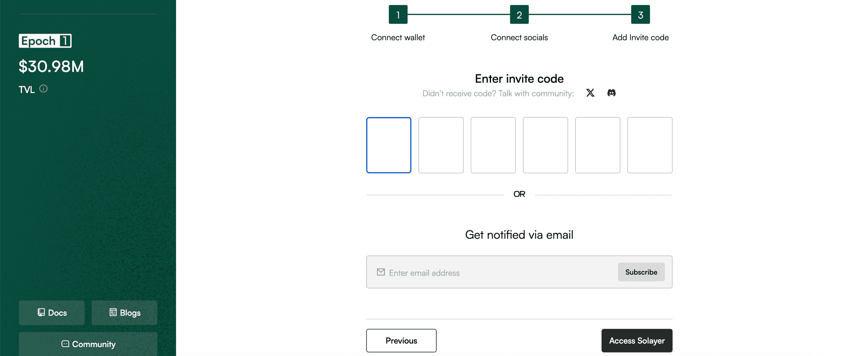Open Blogs from sidebar

pyautogui.click(x=124, y=313)
